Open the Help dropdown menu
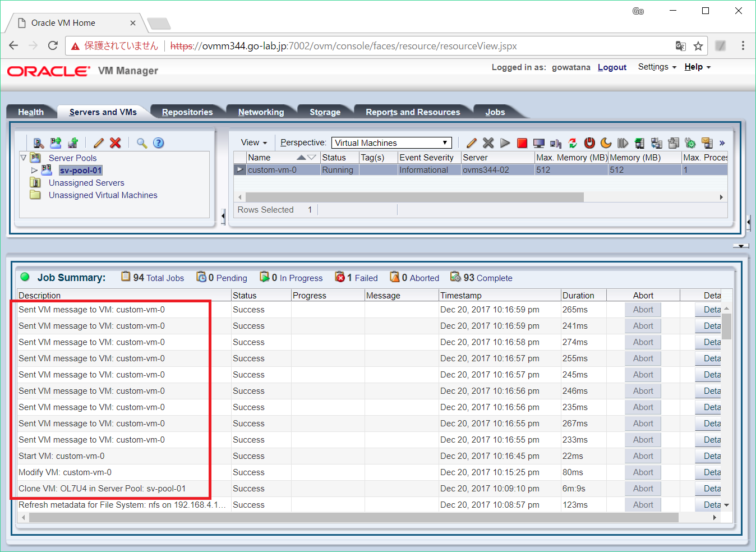Screen dimensions: 756x552 click(x=698, y=67)
